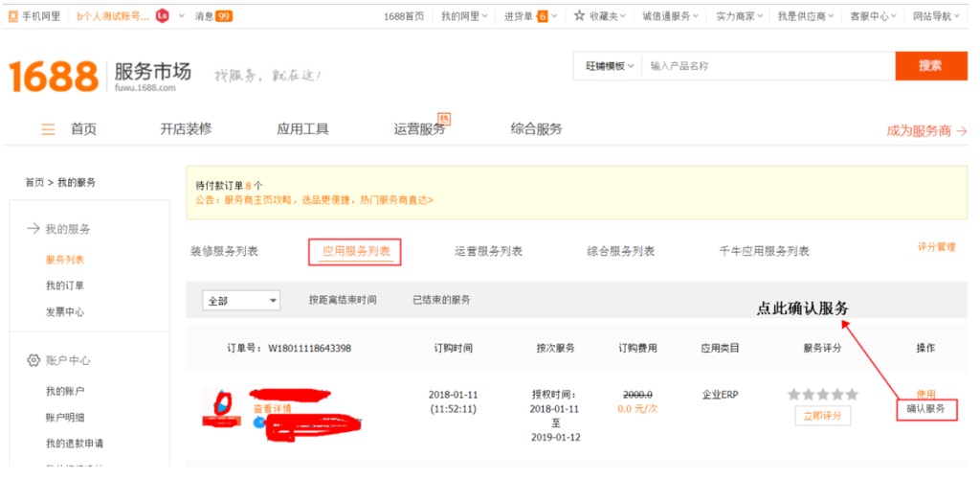Viewport: 980px width, 479px height.
Task: Open the 旺铺模板 search category dropdown
Action: [x=610, y=66]
